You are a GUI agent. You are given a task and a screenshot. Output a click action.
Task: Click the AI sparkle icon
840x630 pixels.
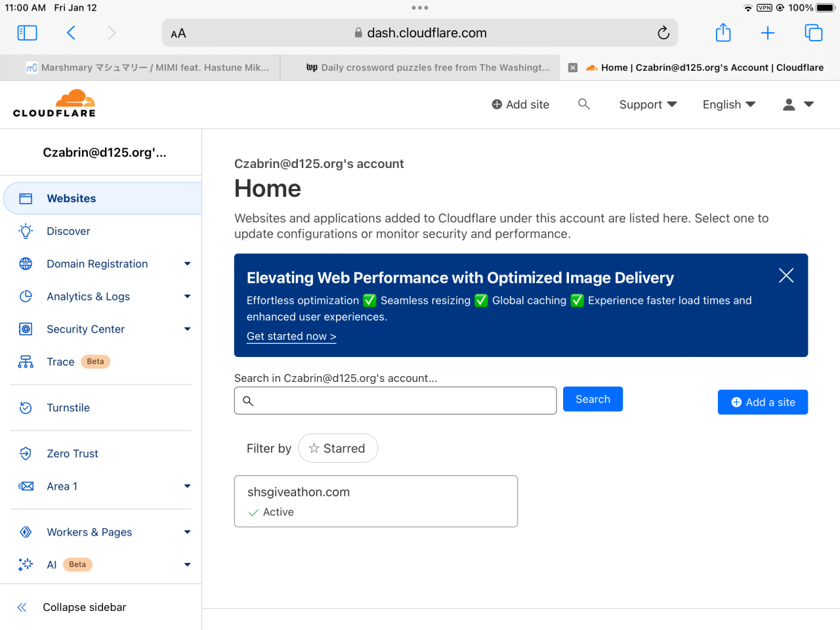(x=26, y=564)
